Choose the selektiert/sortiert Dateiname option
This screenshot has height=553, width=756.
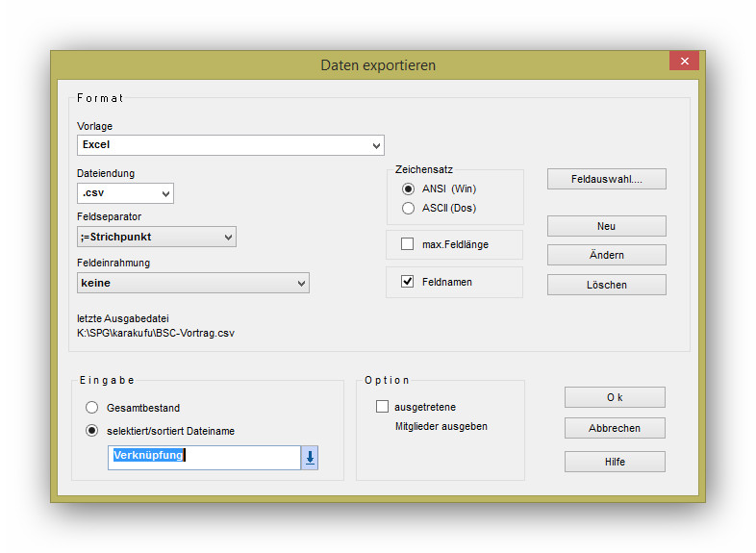(x=92, y=431)
